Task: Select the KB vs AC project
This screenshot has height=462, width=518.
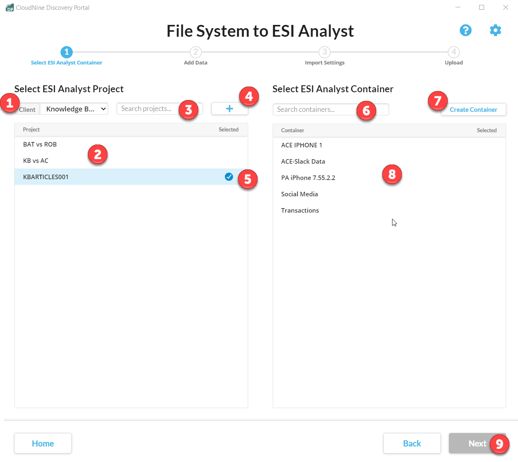Action: (131, 161)
